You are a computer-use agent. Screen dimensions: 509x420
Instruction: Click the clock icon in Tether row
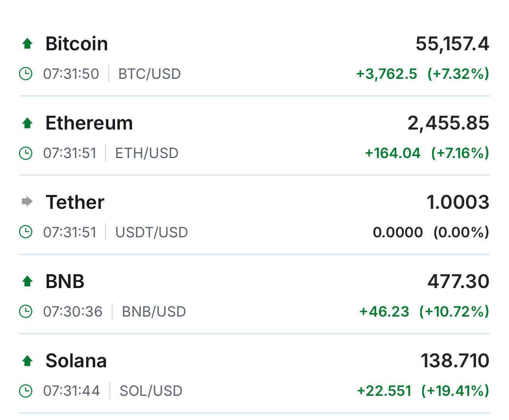point(26,232)
